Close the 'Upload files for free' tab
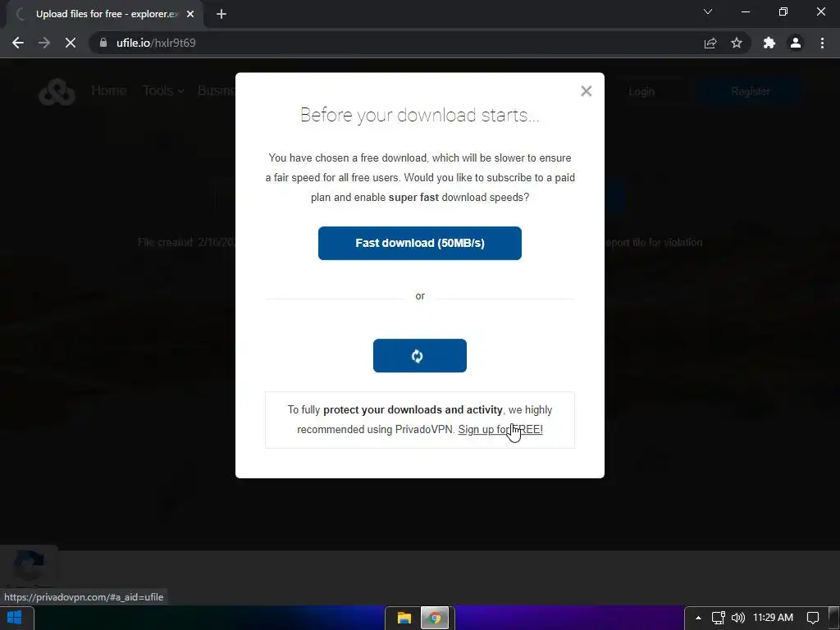Viewport: 840px width, 630px height. pos(190,15)
